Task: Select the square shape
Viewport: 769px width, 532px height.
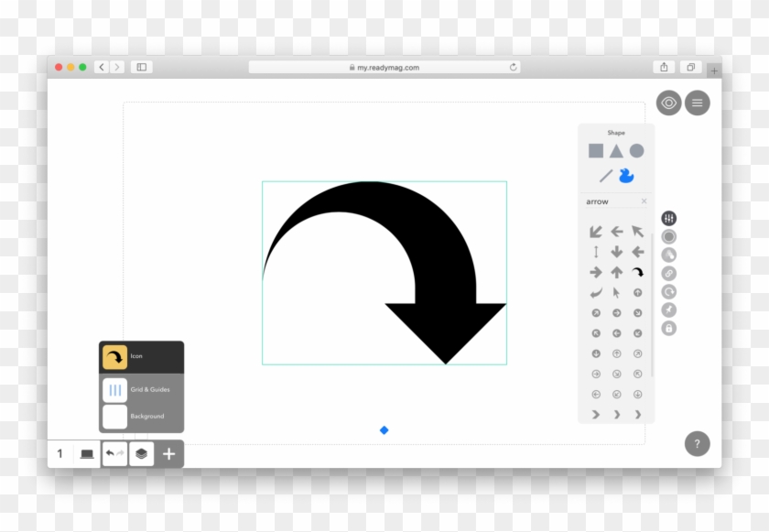Action: coord(596,151)
